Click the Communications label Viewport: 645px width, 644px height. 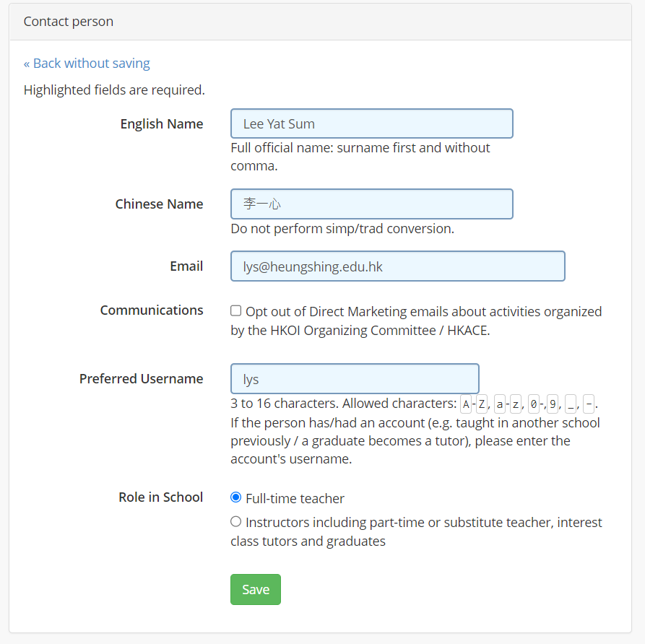click(x=152, y=310)
